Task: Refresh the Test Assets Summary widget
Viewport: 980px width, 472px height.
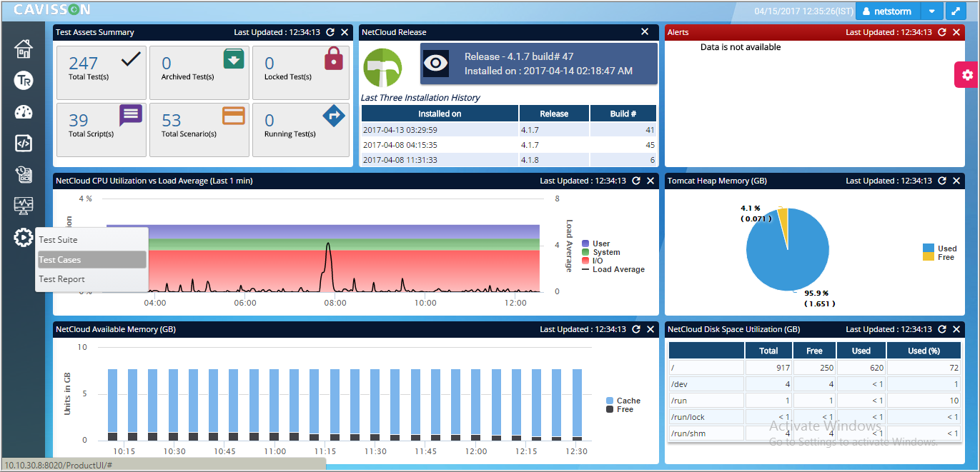Action: pos(330,32)
